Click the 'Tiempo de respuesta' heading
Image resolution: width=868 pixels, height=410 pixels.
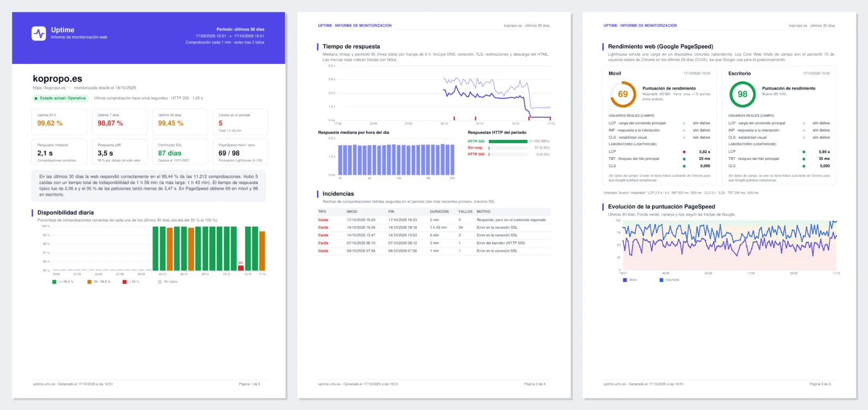coord(351,47)
